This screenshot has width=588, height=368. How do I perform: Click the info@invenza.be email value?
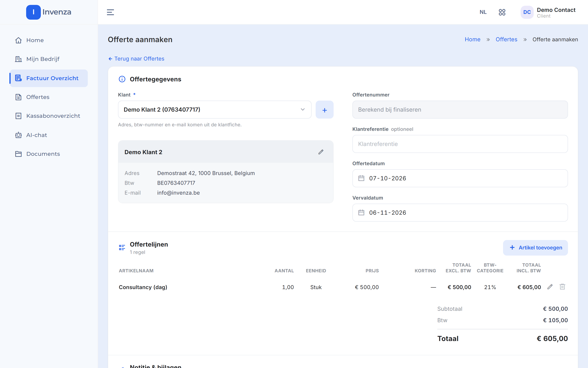coord(178,193)
